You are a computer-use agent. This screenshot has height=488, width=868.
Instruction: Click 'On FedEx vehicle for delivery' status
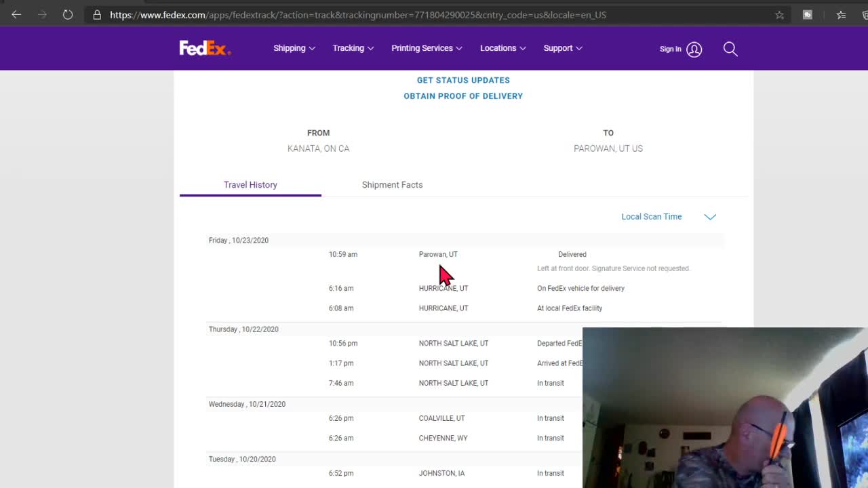[580, 288]
